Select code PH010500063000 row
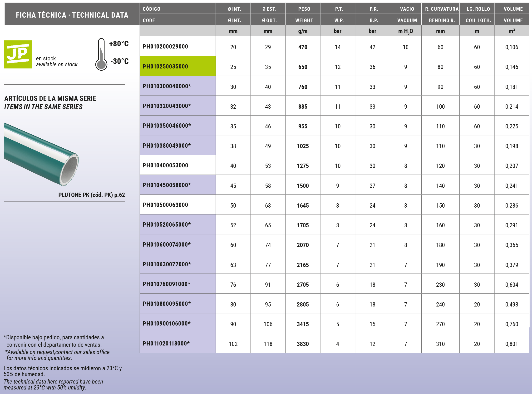Viewport: 532px width, 394px height. pyautogui.click(x=165, y=205)
